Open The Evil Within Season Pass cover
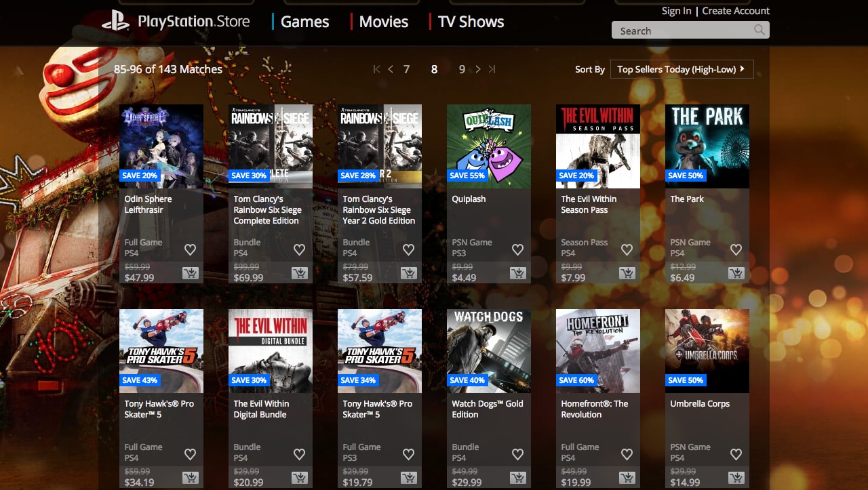The width and height of the screenshot is (868, 490). [598, 146]
